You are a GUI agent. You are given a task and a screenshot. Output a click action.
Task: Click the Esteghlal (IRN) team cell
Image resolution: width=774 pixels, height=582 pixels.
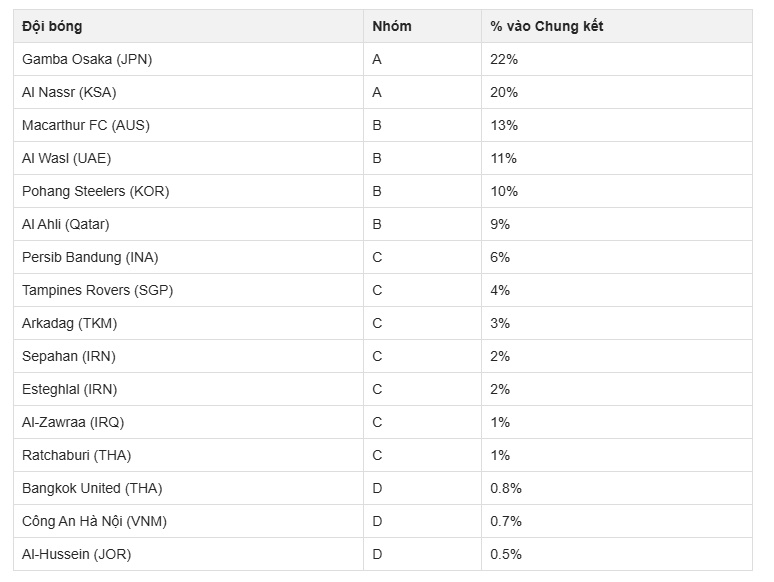tap(70, 389)
